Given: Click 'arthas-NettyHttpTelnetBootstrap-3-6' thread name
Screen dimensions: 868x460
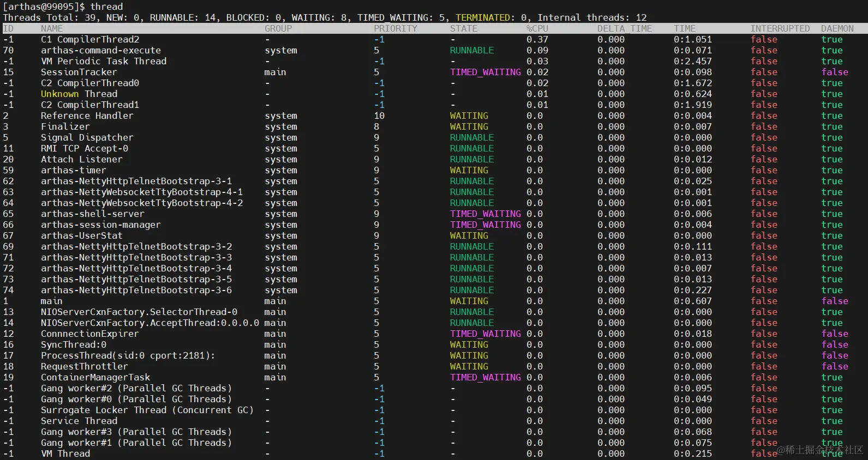Looking at the screenshot, I should click(x=136, y=290).
